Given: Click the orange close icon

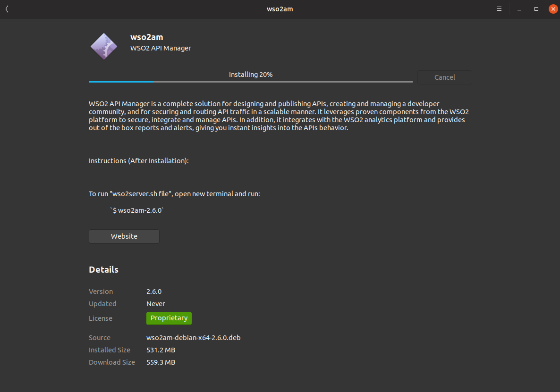Looking at the screenshot, I should pos(553,8).
